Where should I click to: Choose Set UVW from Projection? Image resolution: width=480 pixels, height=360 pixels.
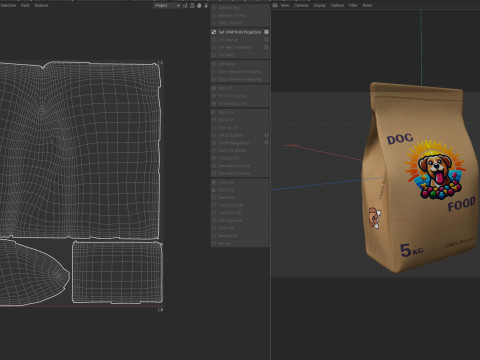pos(240,32)
